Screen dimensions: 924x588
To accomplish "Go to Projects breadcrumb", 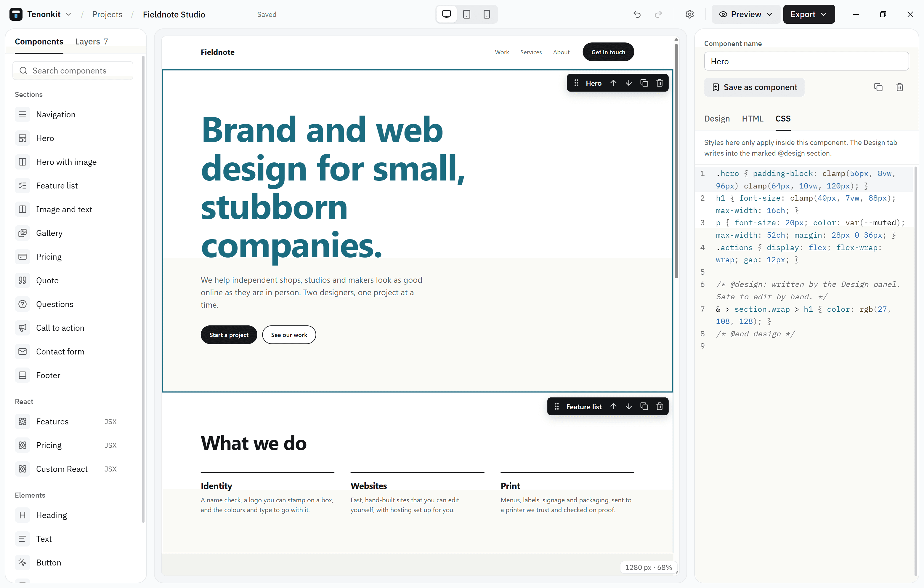I will click(x=107, y=14).
